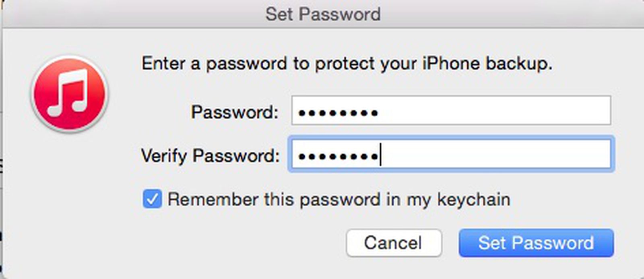The height and width of the screenshot is (279, 644).
Task: Dismiss the dialog with Cancel
Action: pyautogui.click(x=393, y=242)
